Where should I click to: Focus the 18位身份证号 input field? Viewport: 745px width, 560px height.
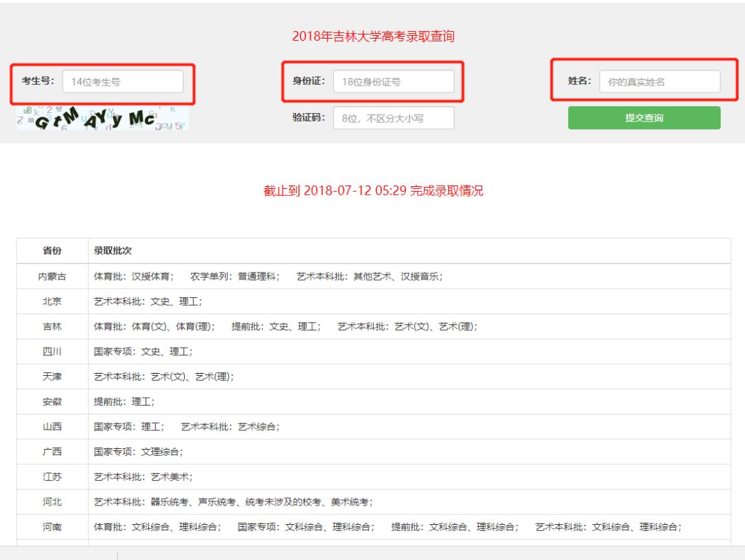(393, 81)
